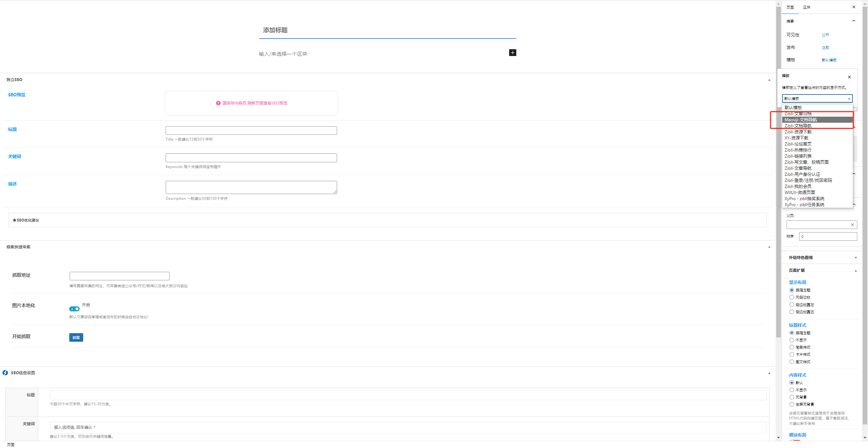The image size is (868, 448).
Task: Open the 默认模板 template combo box
Action: coord(817,98)
